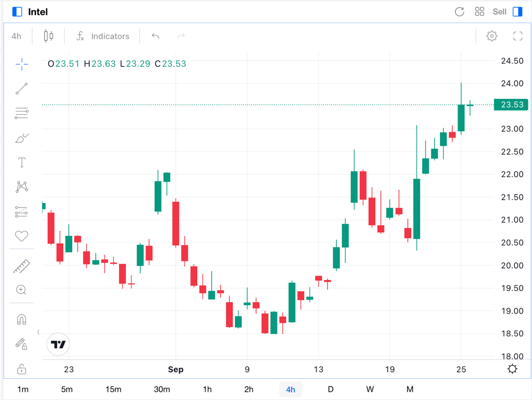Open the Fibonacci retracement tool
This screenshot has height=400, width=532.
coord(22,113)
